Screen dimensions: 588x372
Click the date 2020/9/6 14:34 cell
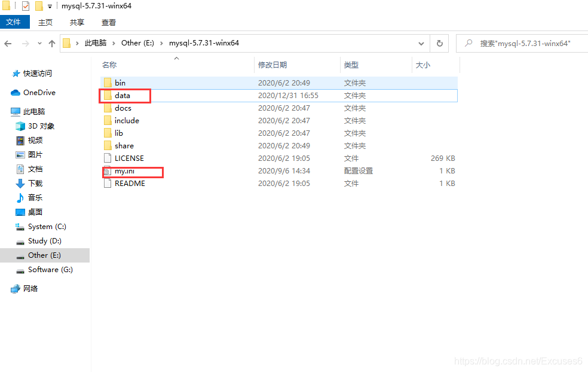click(x=284, y=171)
